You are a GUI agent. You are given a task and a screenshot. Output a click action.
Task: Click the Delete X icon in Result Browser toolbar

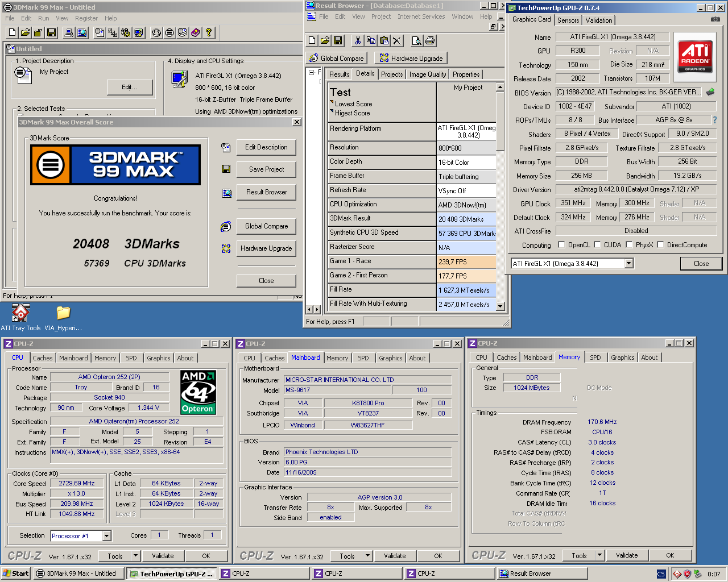(x=397, y=40)
